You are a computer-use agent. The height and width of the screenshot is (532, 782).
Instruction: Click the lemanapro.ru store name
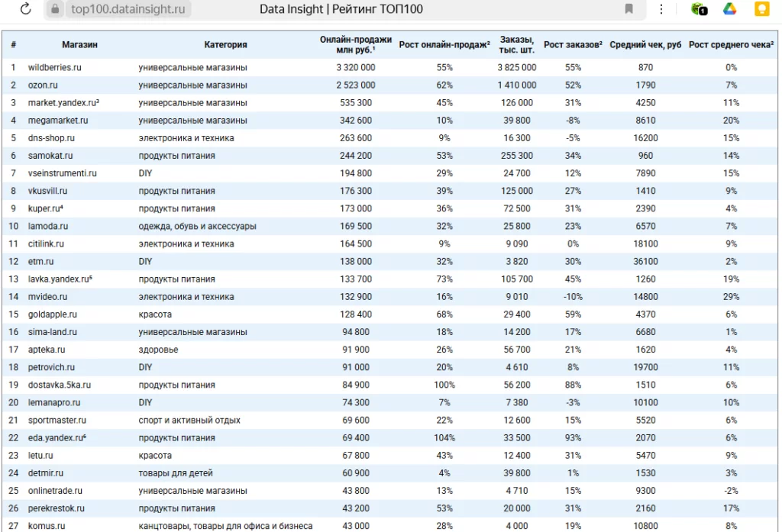tap(54, 402)
